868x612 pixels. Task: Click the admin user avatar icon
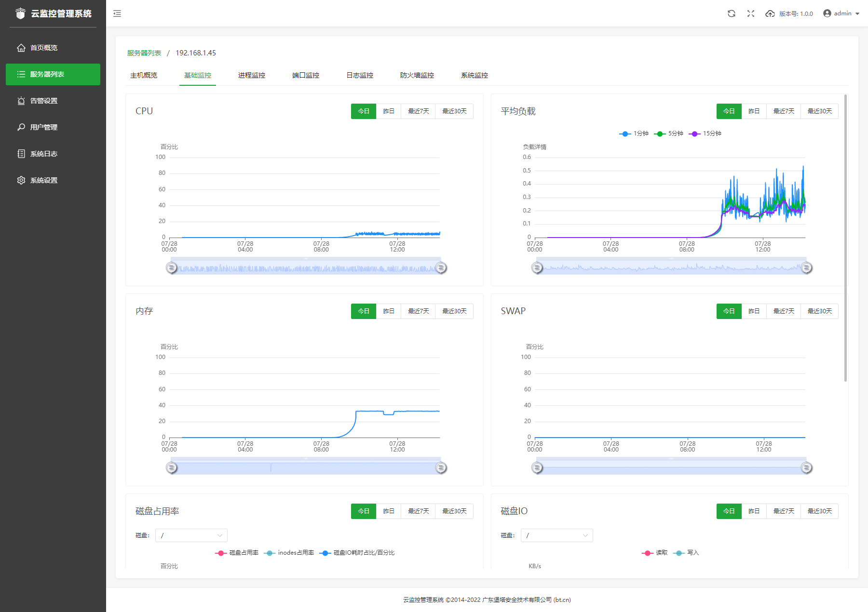click(827, 13)
